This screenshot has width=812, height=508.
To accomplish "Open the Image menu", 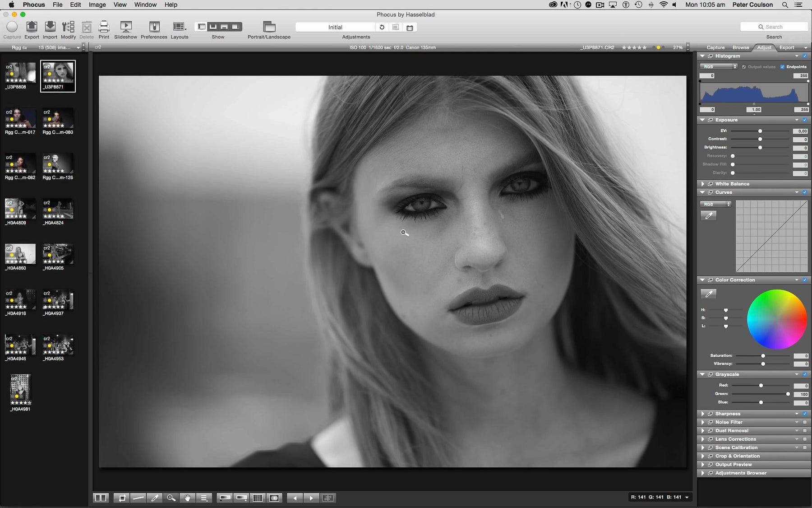I will (x=97, y=5).
